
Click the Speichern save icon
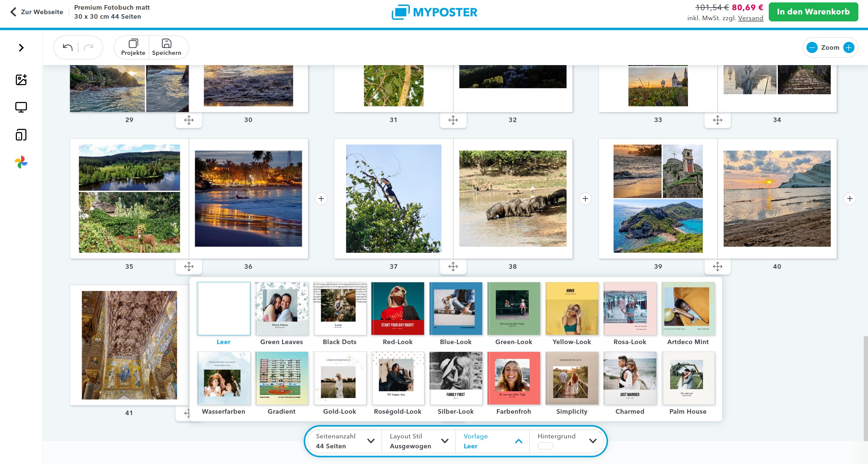(166, 48)
